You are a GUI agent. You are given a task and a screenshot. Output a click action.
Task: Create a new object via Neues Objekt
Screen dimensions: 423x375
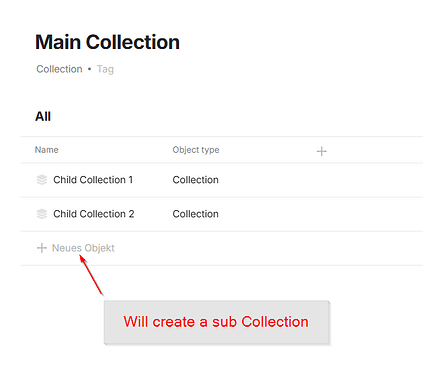[83, 248]
